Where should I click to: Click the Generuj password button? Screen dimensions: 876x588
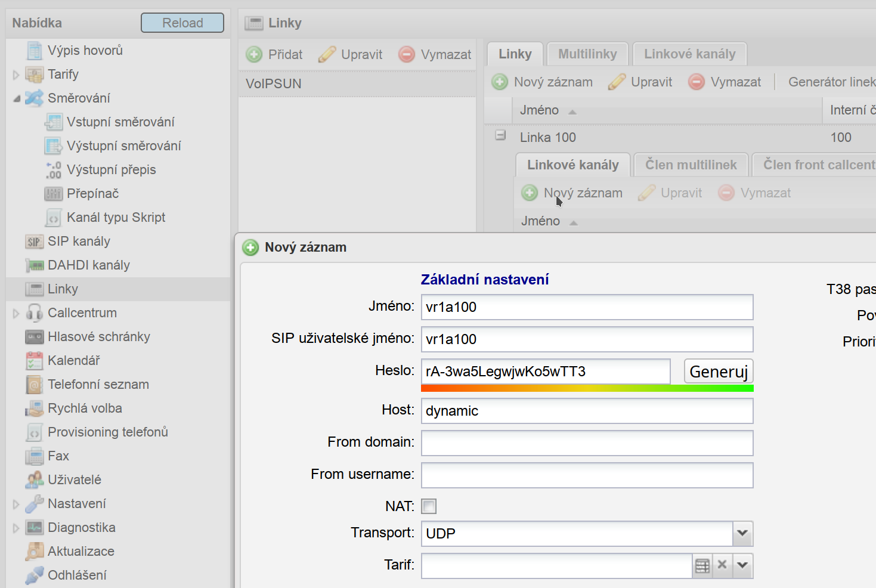[x=719, y=372]
